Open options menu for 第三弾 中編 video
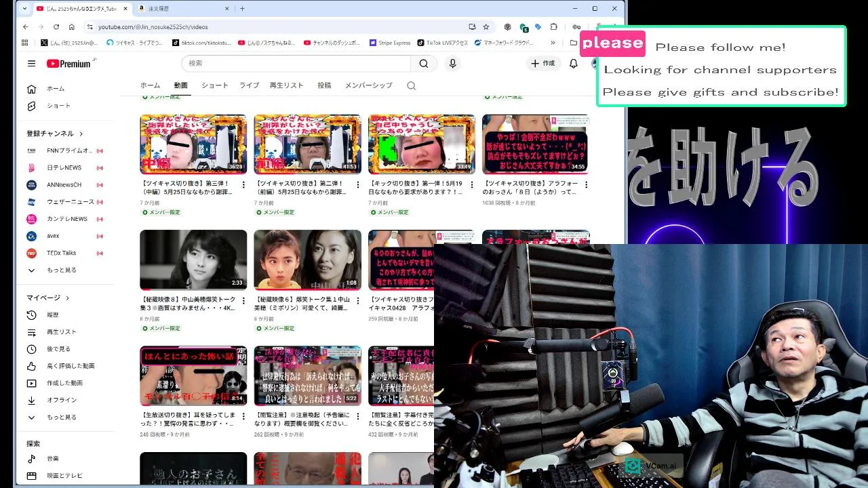The image size is (868, 488). pos(243,184)
